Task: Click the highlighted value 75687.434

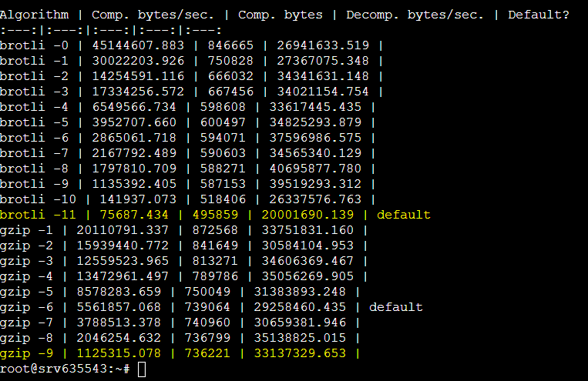Action: pyautogui.click(x=134, y=215)
